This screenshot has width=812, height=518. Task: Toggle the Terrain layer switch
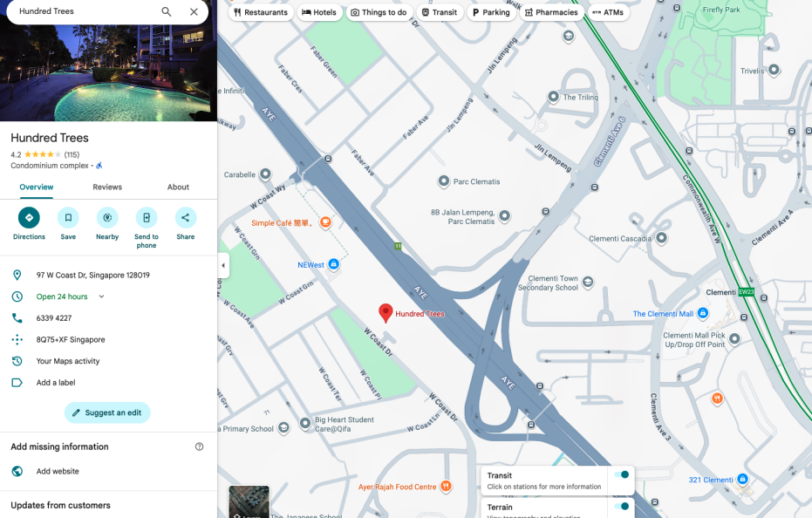click(621, 507)
